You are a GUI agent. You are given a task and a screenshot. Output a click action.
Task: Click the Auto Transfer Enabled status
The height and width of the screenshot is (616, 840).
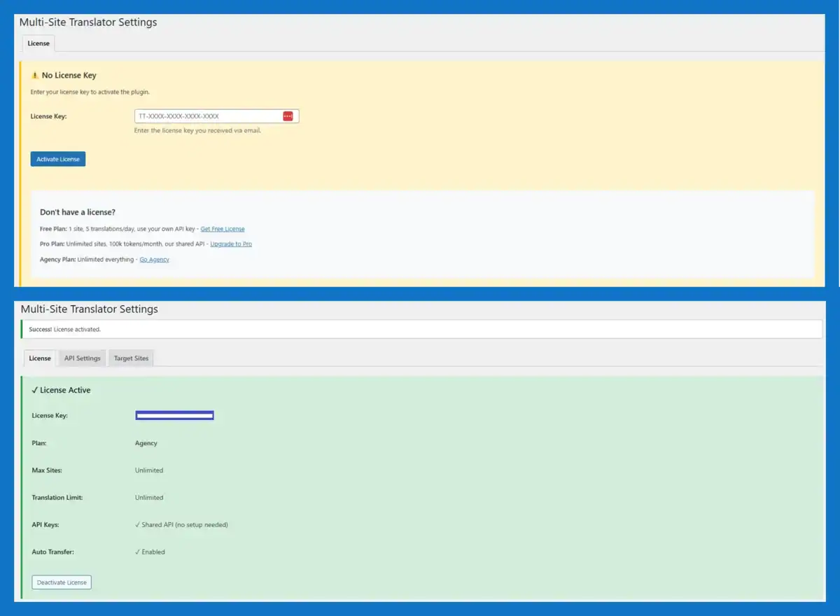[x=150, y=552]
